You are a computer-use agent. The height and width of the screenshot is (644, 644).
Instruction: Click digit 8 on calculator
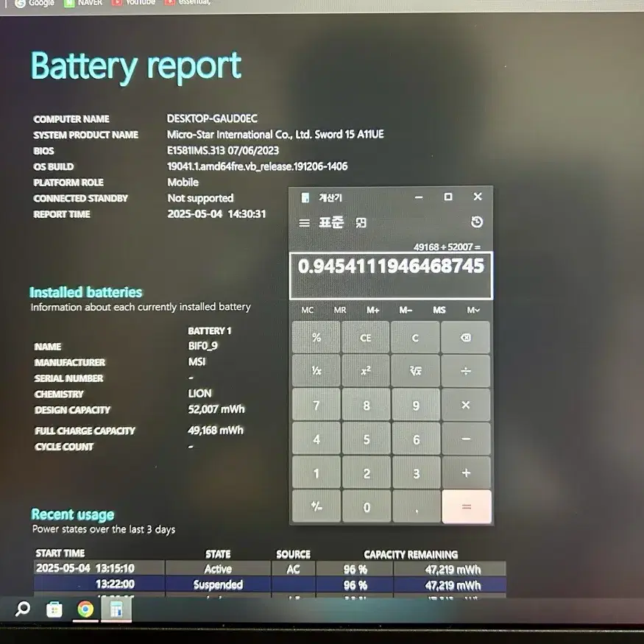click(x=366, y=405)
